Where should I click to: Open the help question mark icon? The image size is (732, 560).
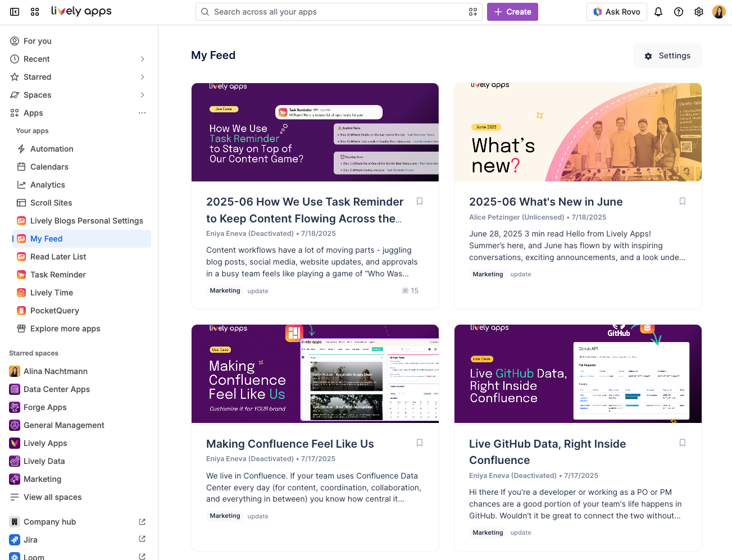pos(679,12)
